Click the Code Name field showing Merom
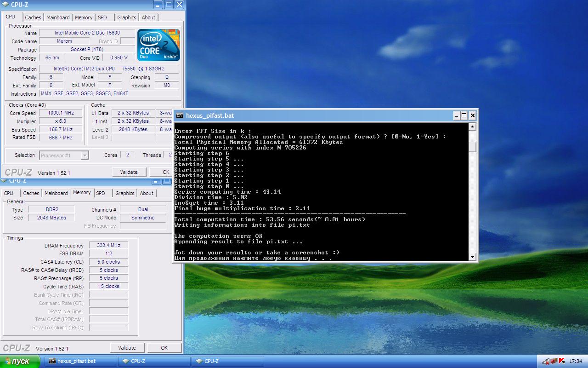 pos(64,41)
